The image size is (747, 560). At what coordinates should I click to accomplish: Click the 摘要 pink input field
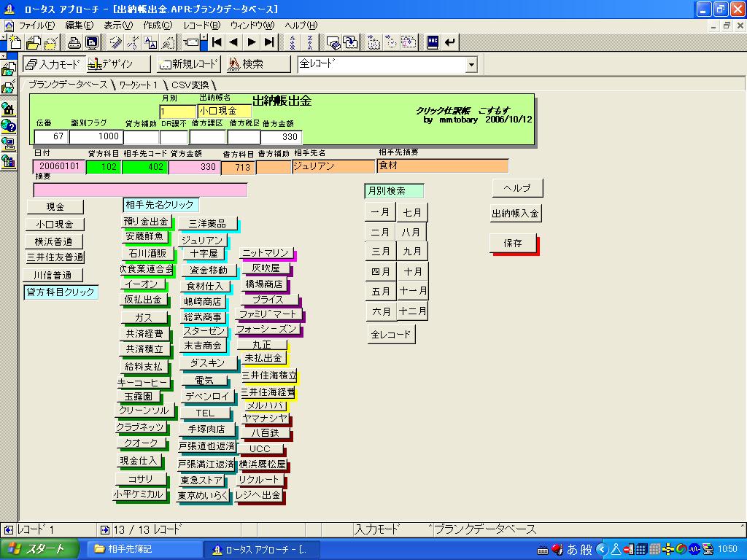(x=140, y=190)
